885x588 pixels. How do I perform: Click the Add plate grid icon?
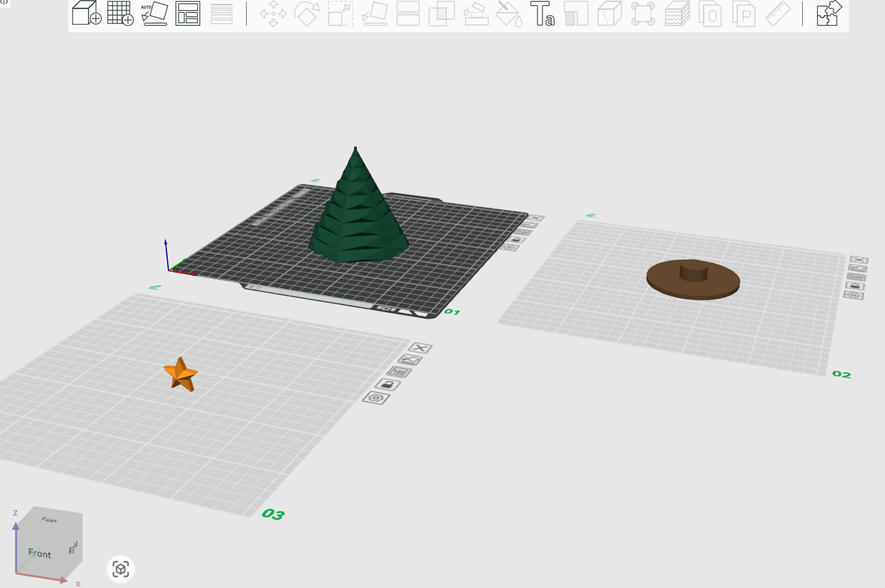[x=120, y=13]
